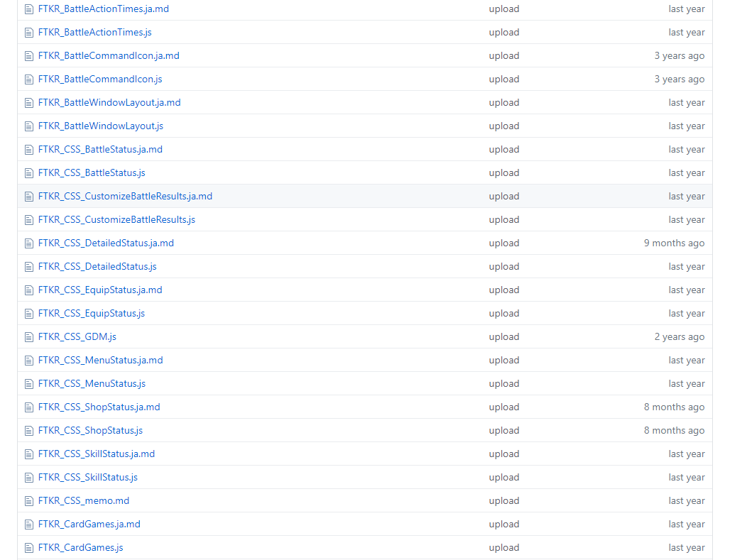Open FTKR_CSS_BattleStatus.ja.md

(x=100, y=150)
